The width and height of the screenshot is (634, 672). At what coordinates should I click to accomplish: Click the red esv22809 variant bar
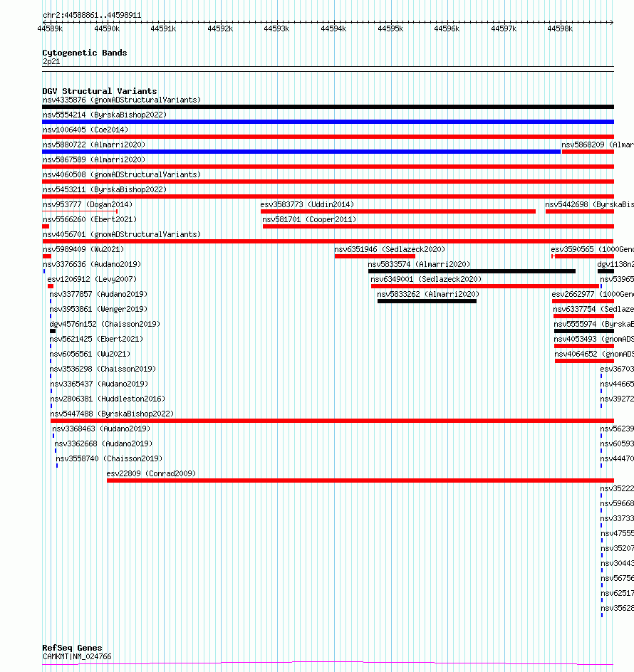tap(360, 481)
